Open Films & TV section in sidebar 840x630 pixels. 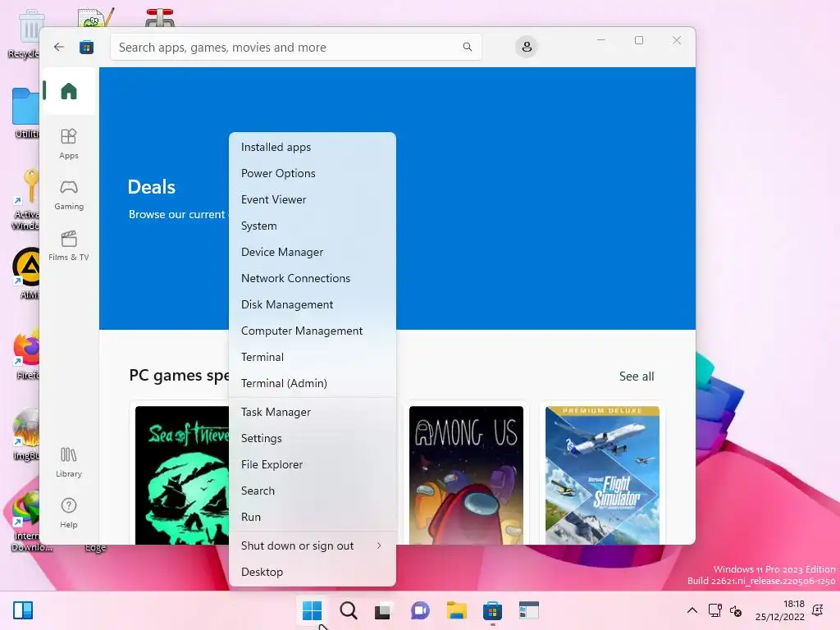(x=69, y=245)
